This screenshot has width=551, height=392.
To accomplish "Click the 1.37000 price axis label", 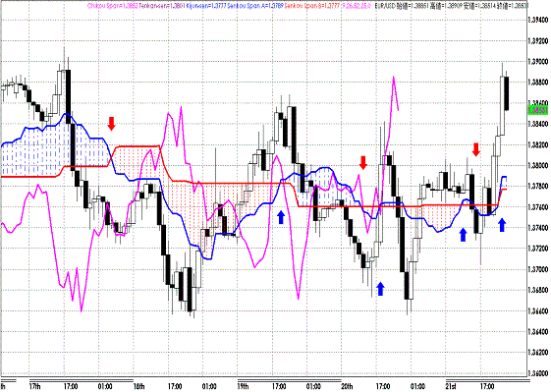I will pyautogui.click(x=538, y=269).
